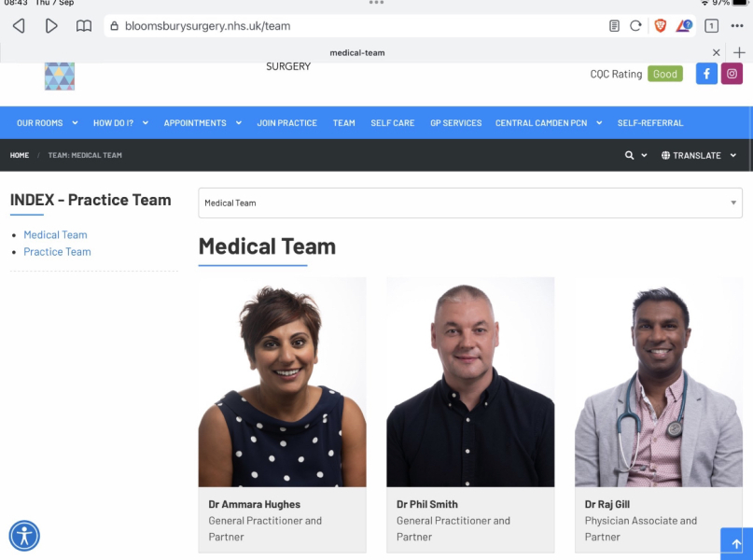Open the accessibility widget
Screen dimensions: 753x560
pyautogui.click(x=24, y=536)
